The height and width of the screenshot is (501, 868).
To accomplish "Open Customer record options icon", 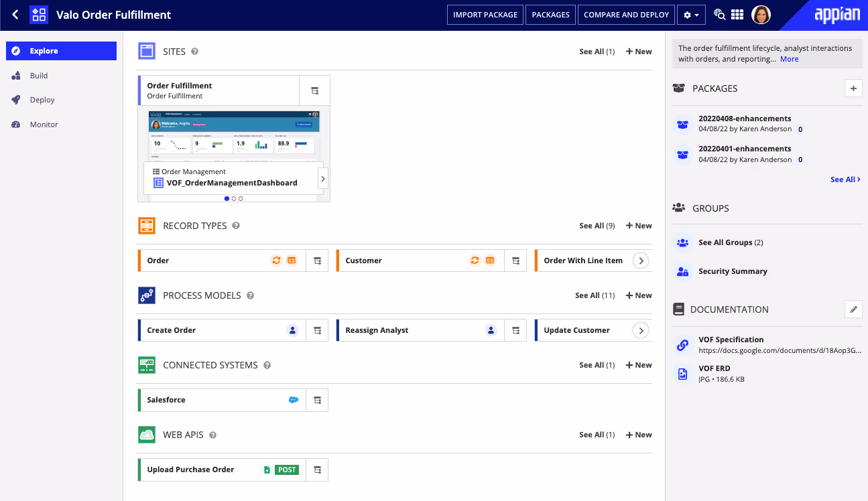I will tap(515, 261).
